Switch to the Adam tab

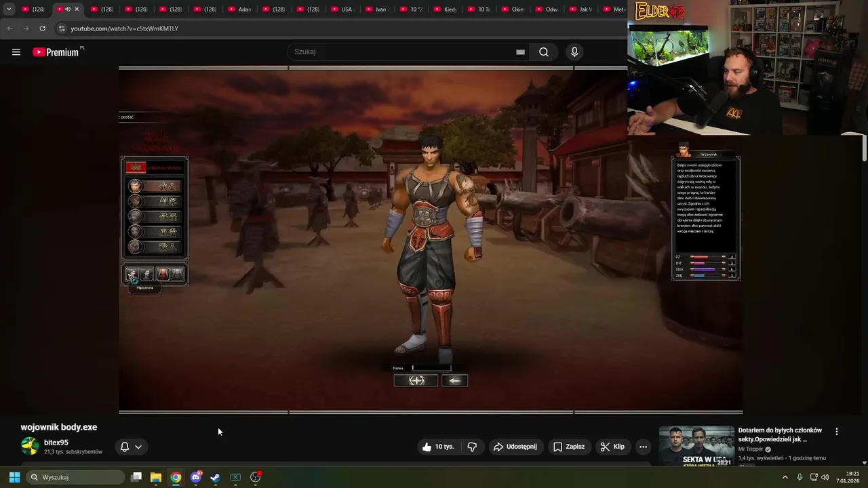coord(241,9)
